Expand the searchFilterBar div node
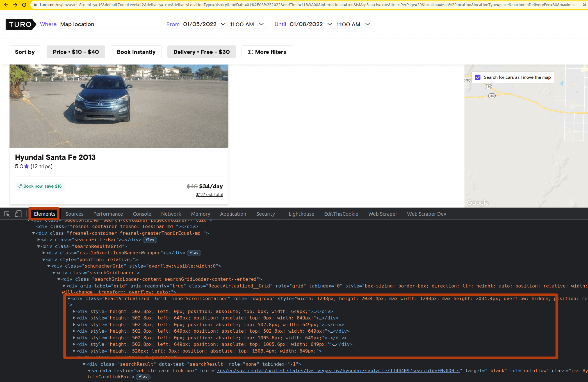The image size is (588, 382). (x=39, y=240)
